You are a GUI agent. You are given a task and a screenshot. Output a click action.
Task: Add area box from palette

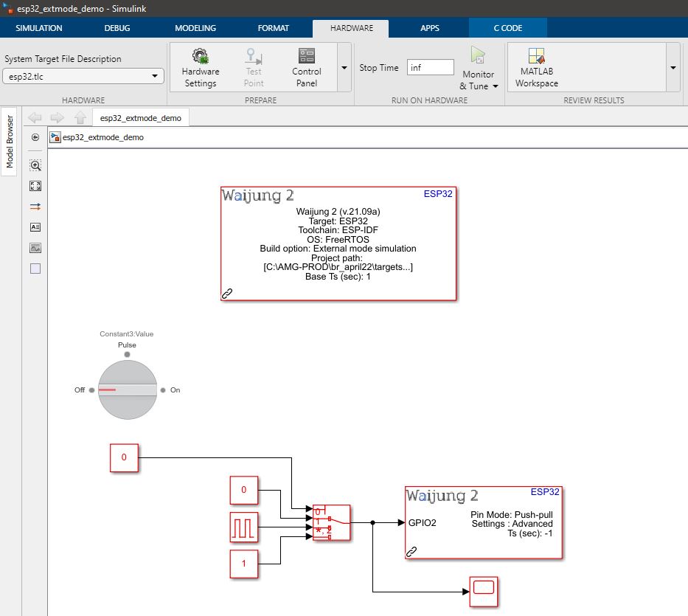35,269
